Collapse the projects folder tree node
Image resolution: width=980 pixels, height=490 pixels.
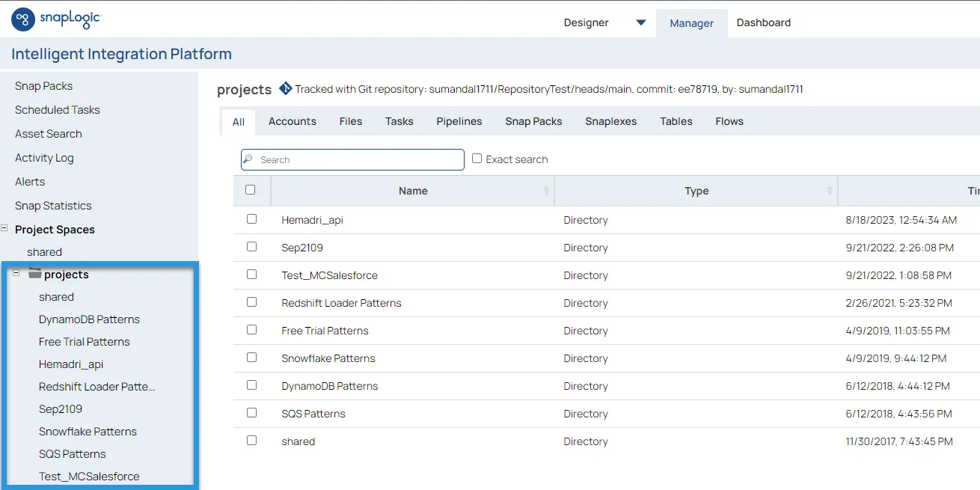pos(16,274)
